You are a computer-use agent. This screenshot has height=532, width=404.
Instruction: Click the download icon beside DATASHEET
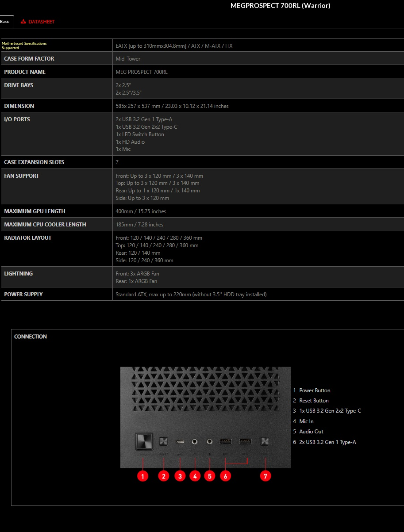pos(23,22)
